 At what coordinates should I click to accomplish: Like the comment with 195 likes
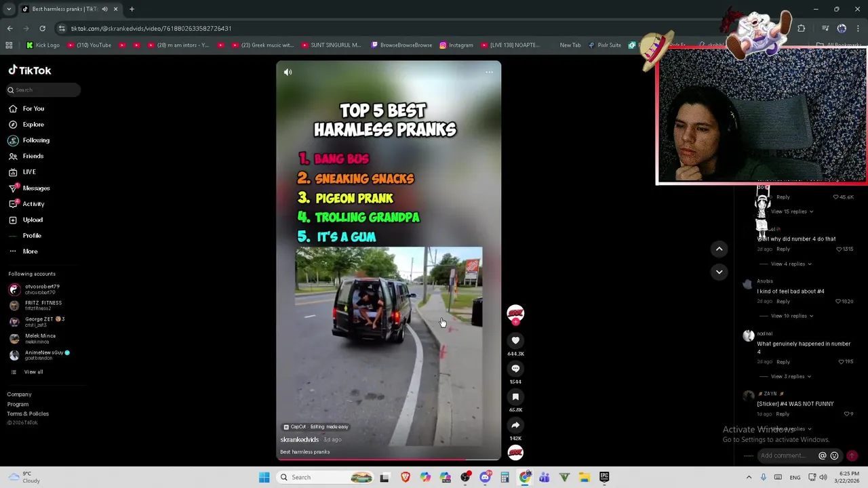842,362
